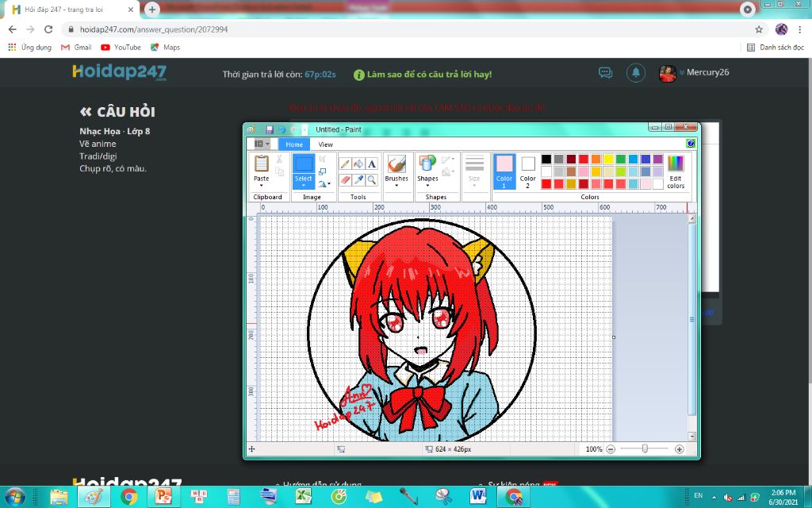Select the Hoidap247 browser tab
The height and width of the screenshot is (508, 812).
[x=71, y=10]
